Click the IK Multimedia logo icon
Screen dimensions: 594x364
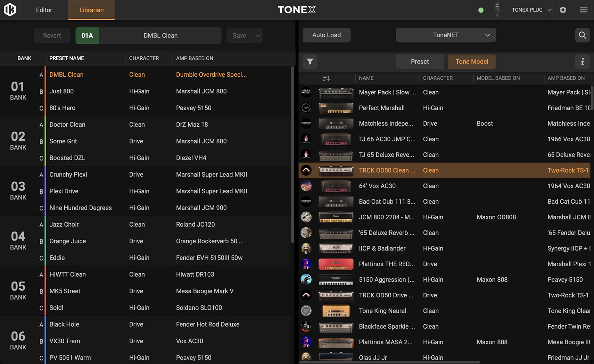(10, 10)
